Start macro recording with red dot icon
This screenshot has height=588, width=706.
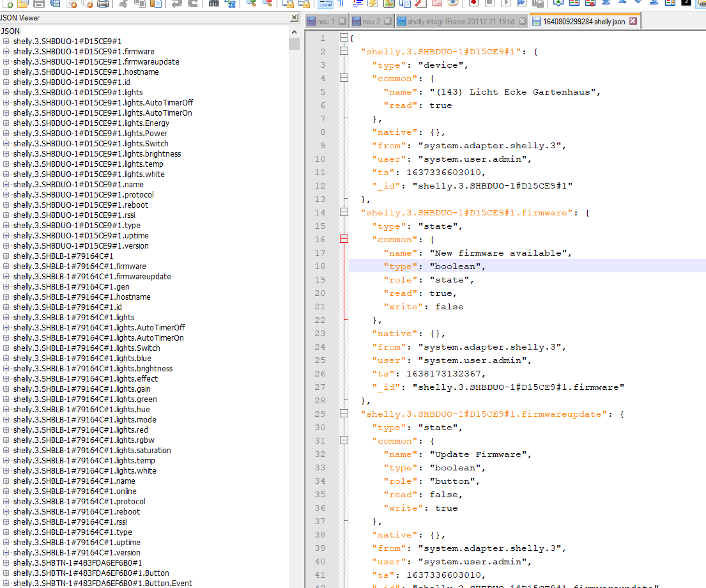(x=473, y=3)
